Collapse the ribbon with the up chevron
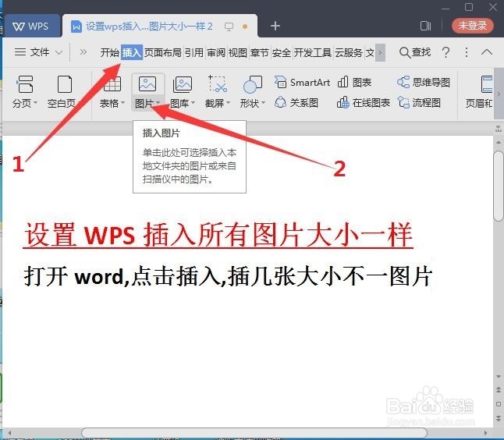504x440 pixels. point(487,52)
